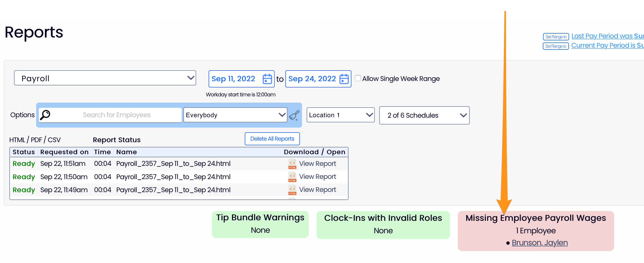Click HTML file icon for 11:50am report

coord(292,177)
